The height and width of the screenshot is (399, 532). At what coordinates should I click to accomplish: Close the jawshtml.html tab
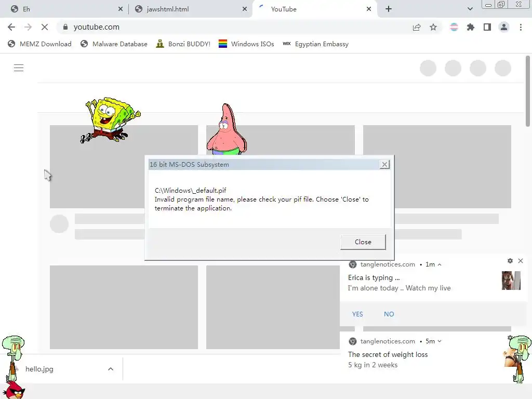point(245,9)
